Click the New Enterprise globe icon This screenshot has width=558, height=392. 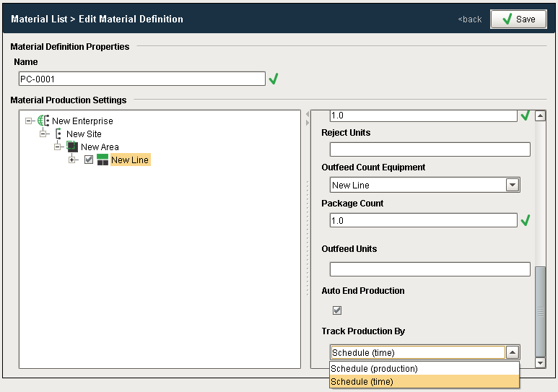pyautogui.click(x=43, y=121)
